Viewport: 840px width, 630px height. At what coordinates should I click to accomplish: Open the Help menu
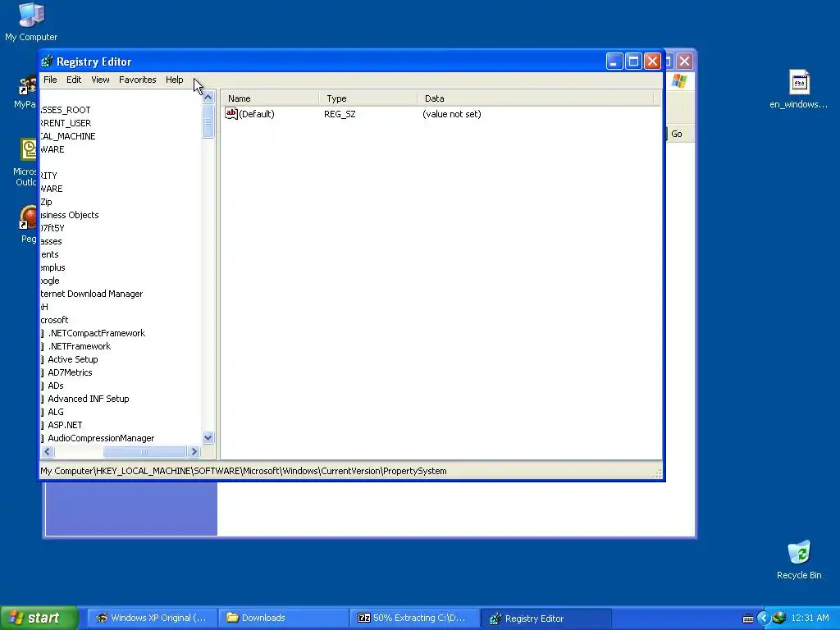(174, 80)
